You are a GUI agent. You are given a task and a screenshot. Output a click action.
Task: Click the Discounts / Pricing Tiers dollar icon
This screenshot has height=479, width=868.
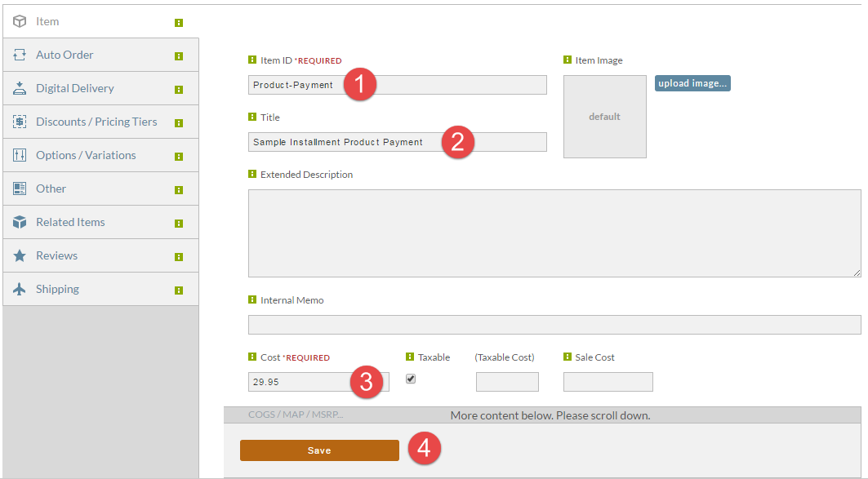pos(20,122)
